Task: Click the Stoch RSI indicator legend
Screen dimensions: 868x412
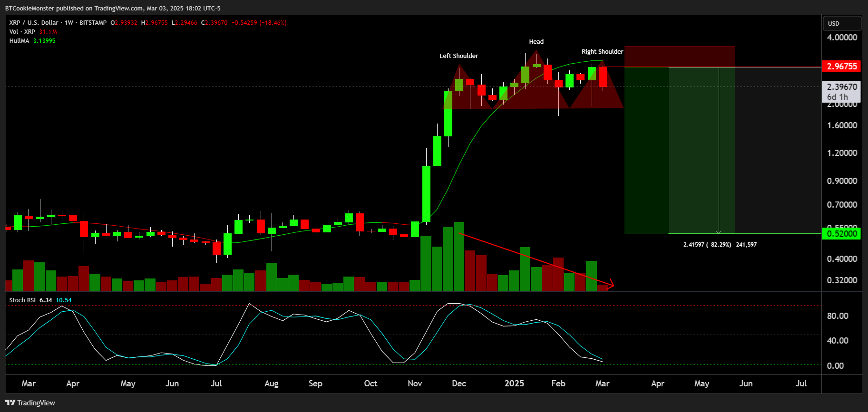Action: tap(22, 300)
